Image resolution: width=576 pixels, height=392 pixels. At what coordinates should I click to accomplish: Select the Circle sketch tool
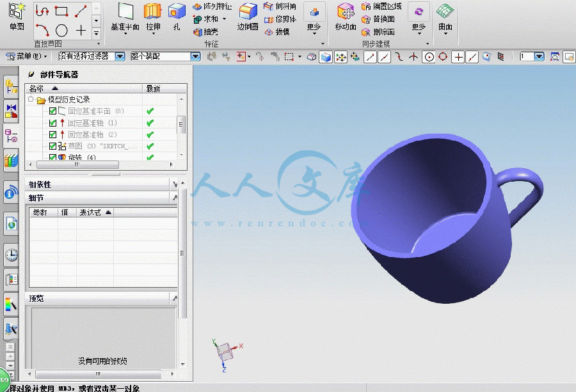(x=61, y=30)
